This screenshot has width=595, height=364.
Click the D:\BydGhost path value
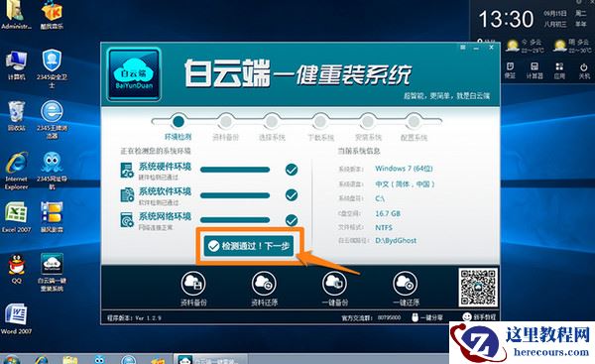pos(396,241)
